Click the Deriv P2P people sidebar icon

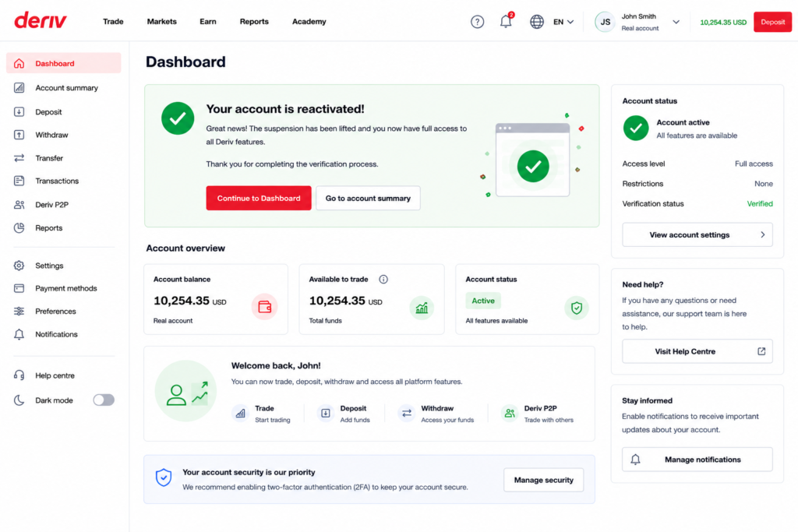pos(19,204)
